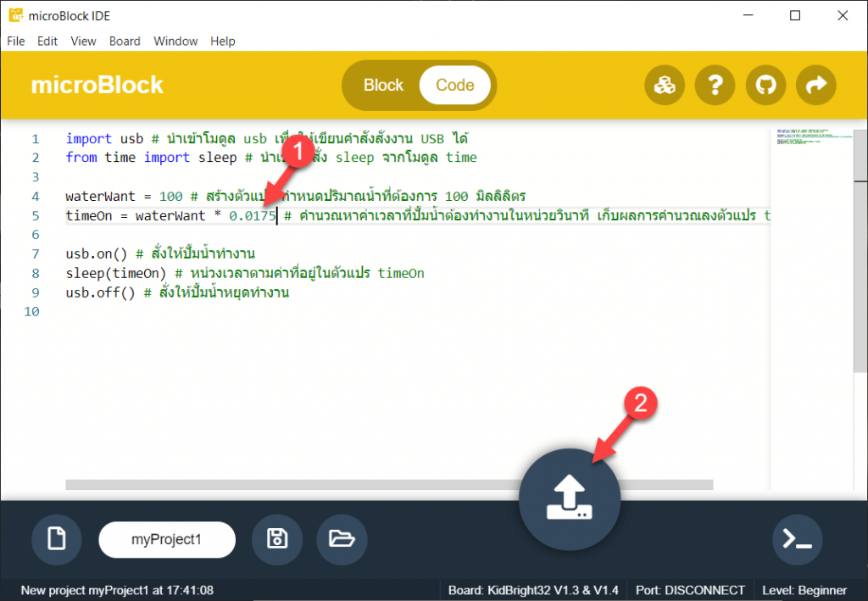Click 'usb.on()' on line 7
This screenshot has width=868, height=601.
click(x=97, y=254)
